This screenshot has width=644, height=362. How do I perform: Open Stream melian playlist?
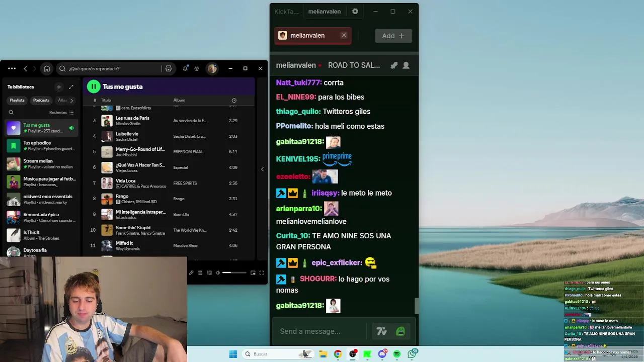pyautogui.click(x=42, y=164)
